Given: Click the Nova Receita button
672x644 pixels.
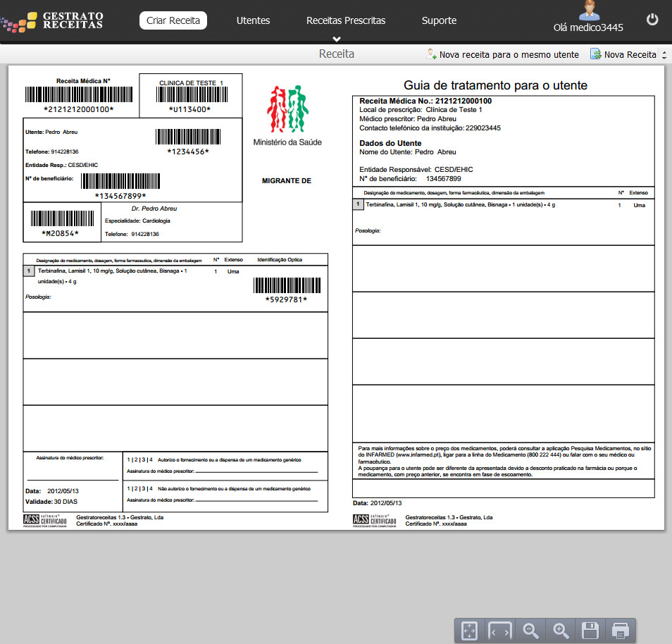Looking at the screenshot, I should [623, 54].
